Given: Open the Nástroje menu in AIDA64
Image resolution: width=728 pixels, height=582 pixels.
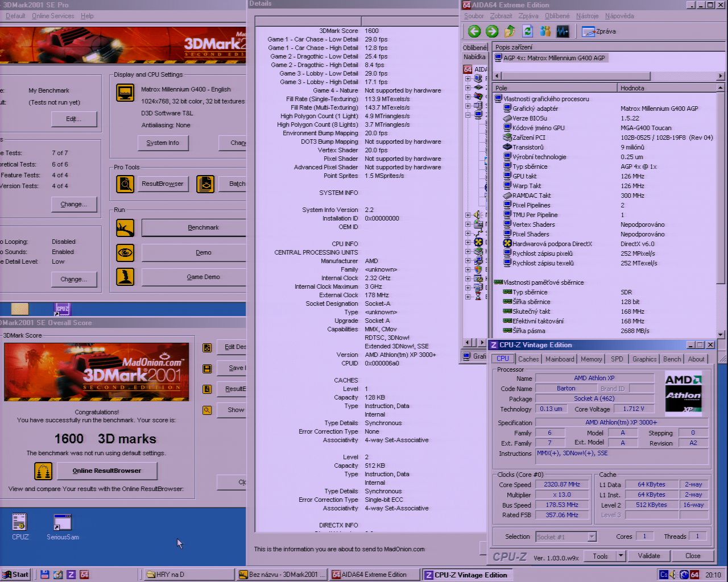Looking at the screenshot, I should click(x=587, y=16).
